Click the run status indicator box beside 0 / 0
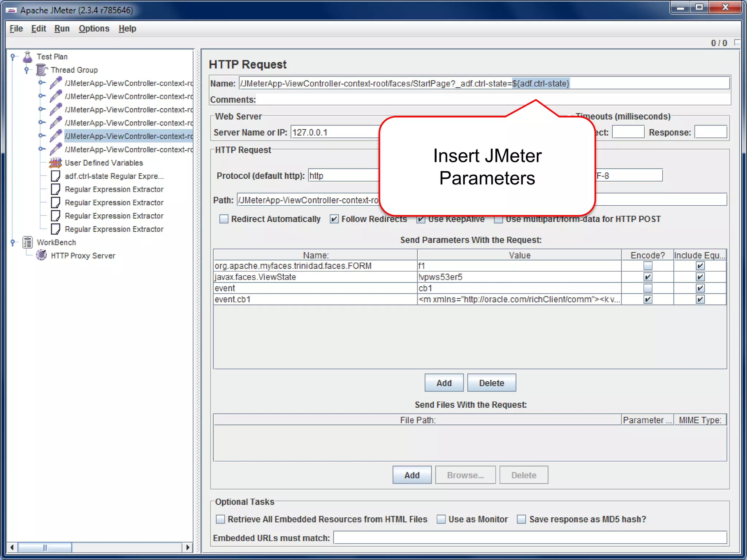 click(x=737, y=43)
